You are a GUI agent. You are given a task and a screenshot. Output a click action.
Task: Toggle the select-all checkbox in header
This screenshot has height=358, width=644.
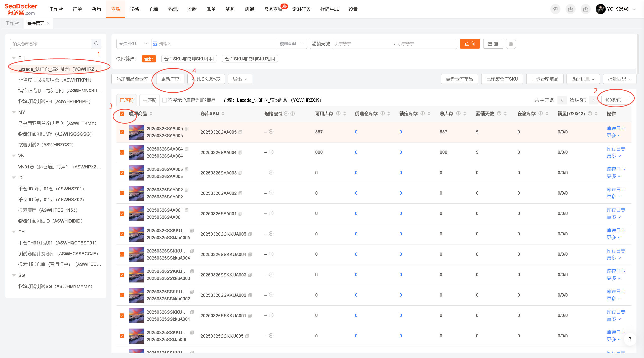click(122, 114)
